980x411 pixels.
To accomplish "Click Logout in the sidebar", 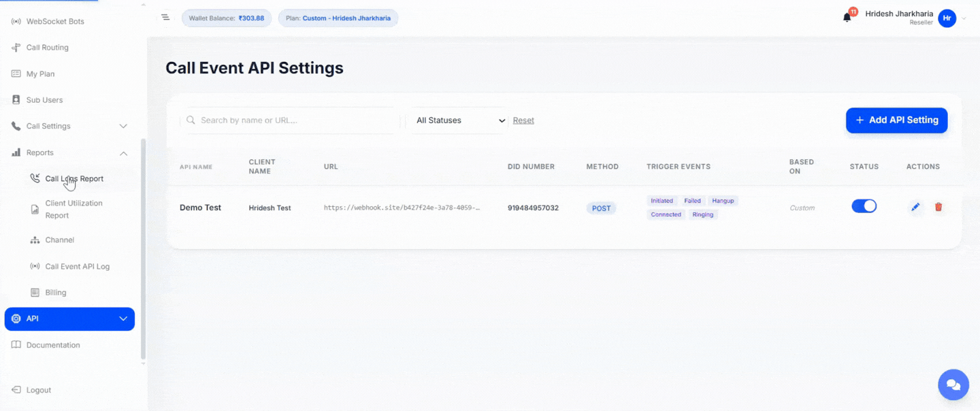I will (39, 390).
